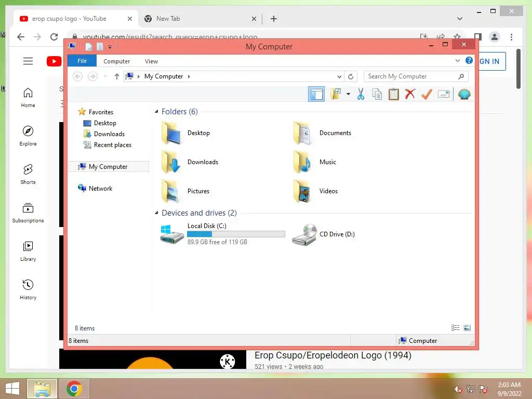The image size is (532, 399).
Task: Collapse the Devices and drives group
Action: [x=156, y=212]
